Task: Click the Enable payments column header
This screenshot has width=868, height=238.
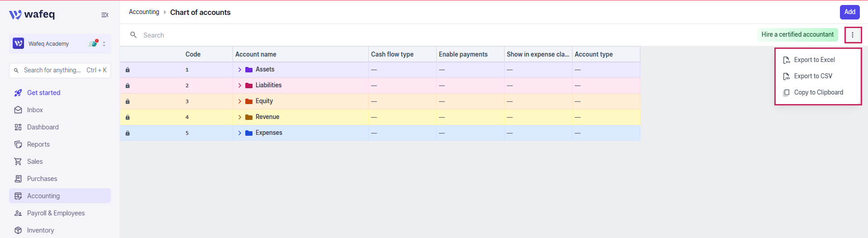Action: point(470,54)
